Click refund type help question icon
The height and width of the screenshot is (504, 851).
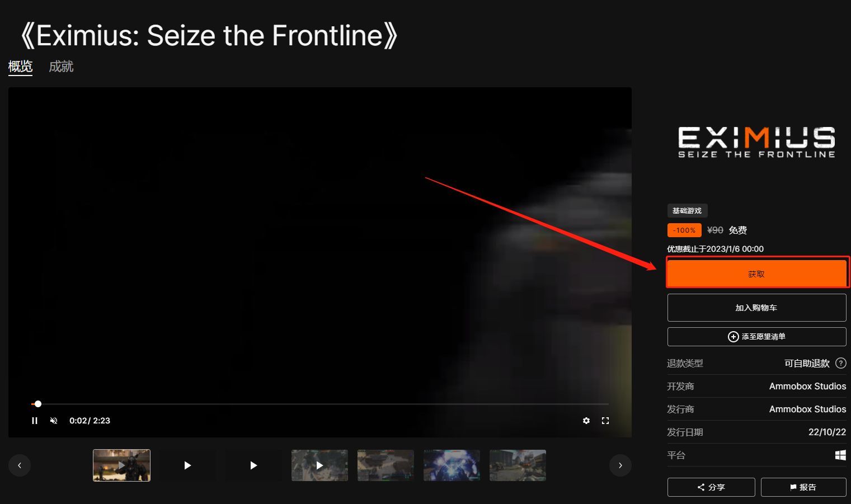[841, 363]
